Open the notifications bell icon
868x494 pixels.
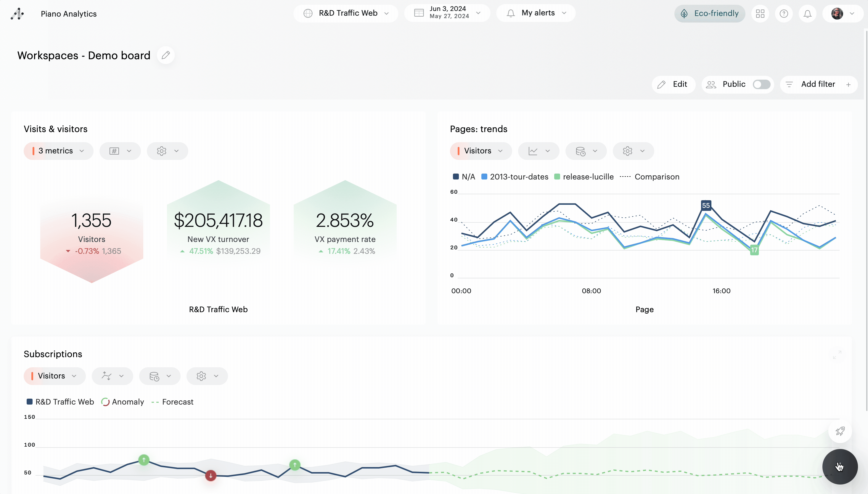pos(808,14)
